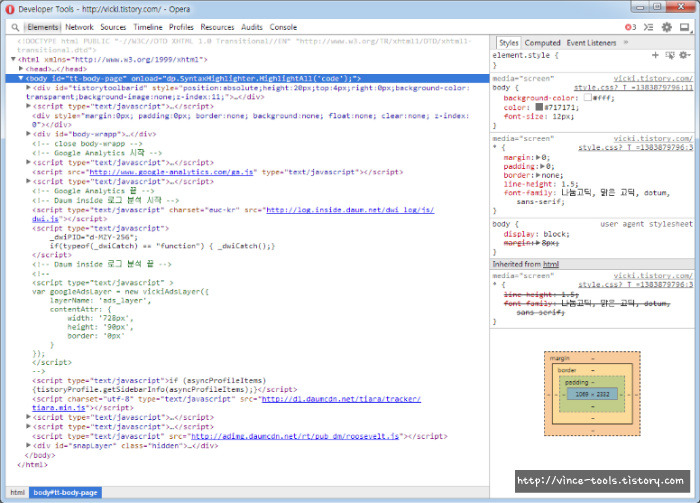Select the close body-wrapp comment line
The width and height of the screenshot is (700, 503).
(x=87, y=143)
